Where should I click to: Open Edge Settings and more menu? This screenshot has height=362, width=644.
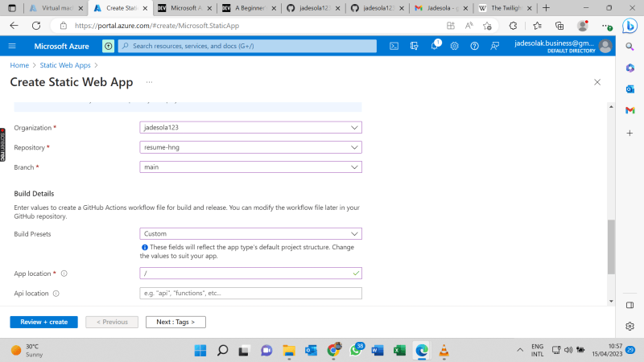tap(607, 26)
